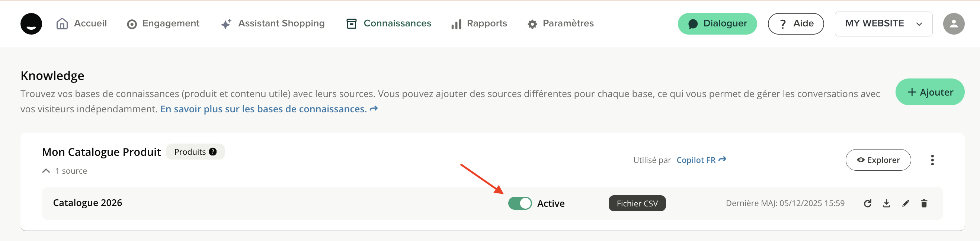The width and height of the screenshot is (980, 241).
Task: Toggle the Active switch for Catalogue 2026
Action: pos(520,203)
